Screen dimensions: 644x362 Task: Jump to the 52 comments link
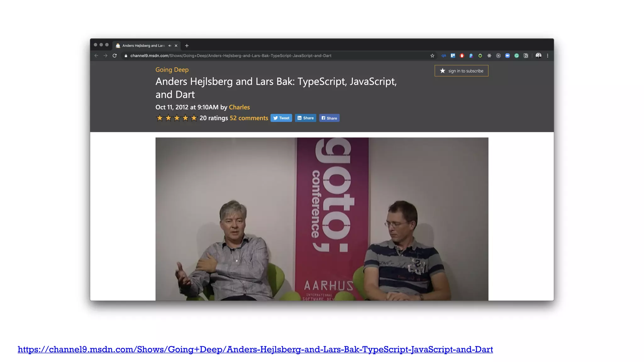coord(249,118)
